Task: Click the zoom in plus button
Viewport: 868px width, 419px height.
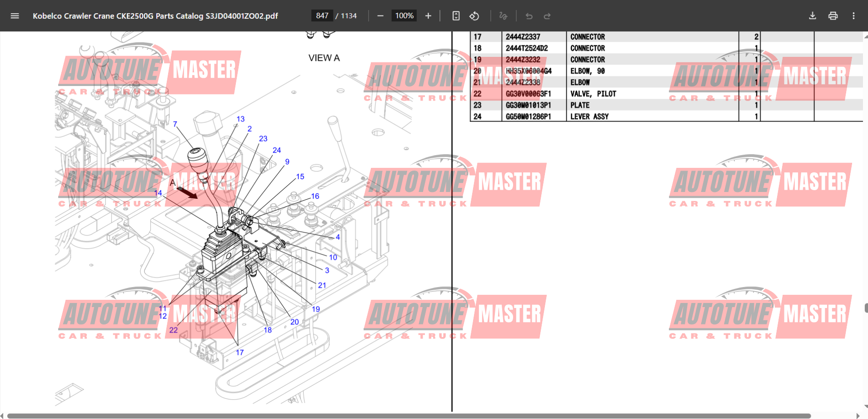Action: 428,16
